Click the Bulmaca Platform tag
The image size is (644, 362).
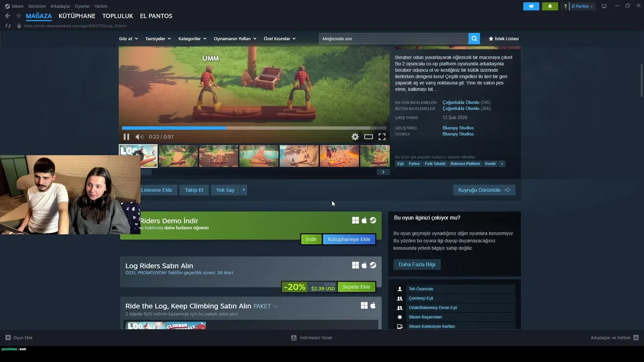pyautogui.click(x=465, y=163)
